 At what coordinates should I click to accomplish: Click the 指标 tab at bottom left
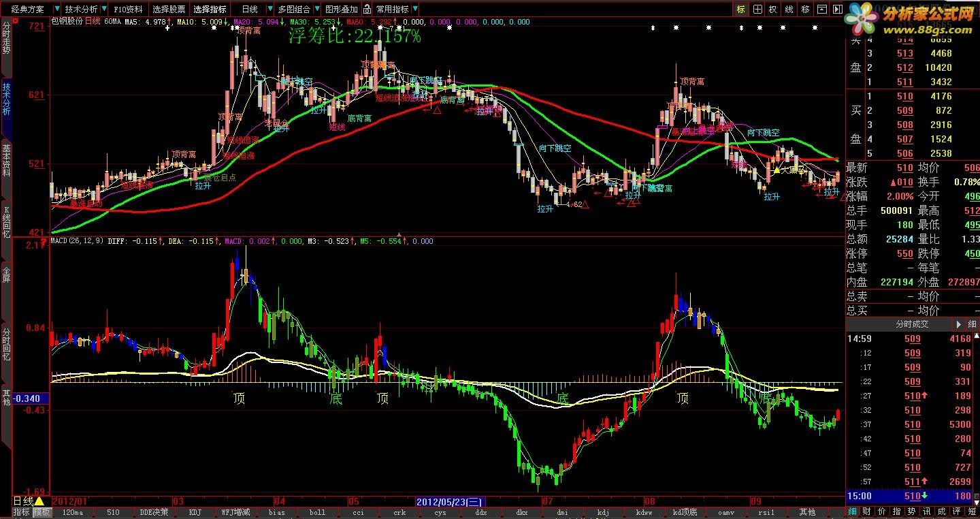[21, 512]
